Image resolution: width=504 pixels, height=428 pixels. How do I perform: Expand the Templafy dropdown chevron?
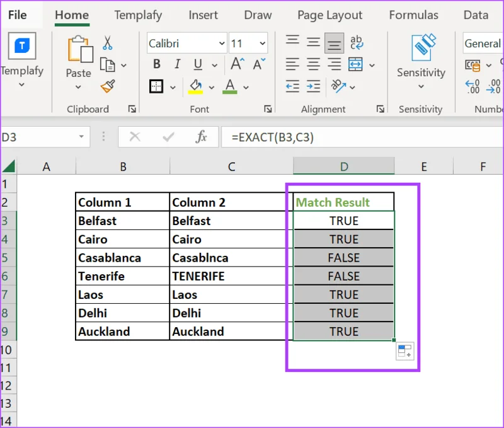coord(21,84)
